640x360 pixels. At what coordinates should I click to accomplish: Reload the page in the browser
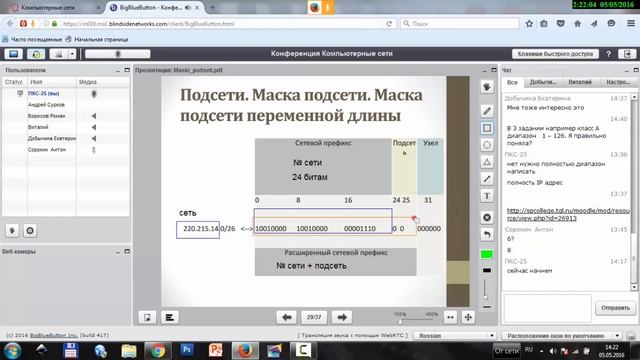tap(389, 24)
